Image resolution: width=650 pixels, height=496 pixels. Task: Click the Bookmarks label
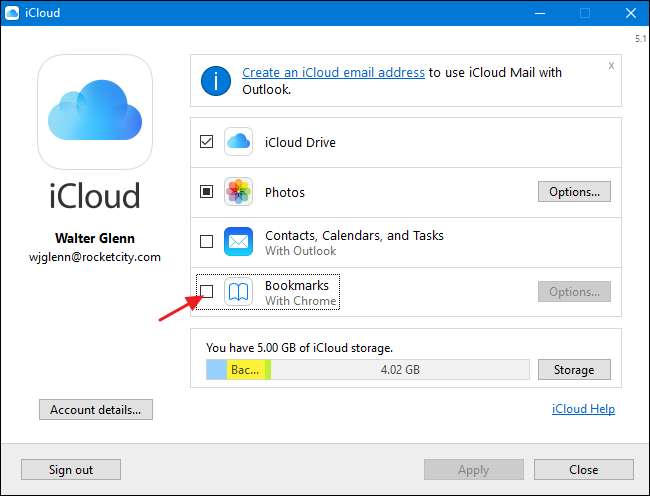(x=297, y=286)
